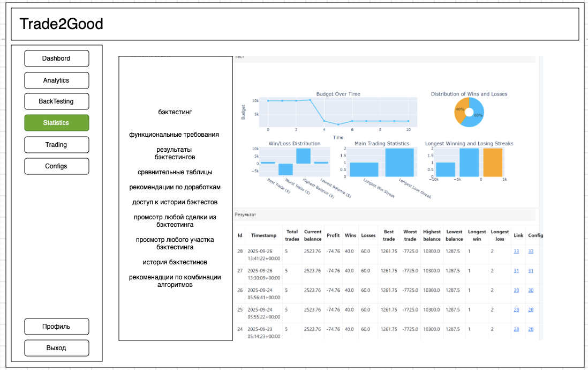The width and height of the screenshot is (588, 370).
Task: Open the Профиль page
Action: tap(56, 327)
